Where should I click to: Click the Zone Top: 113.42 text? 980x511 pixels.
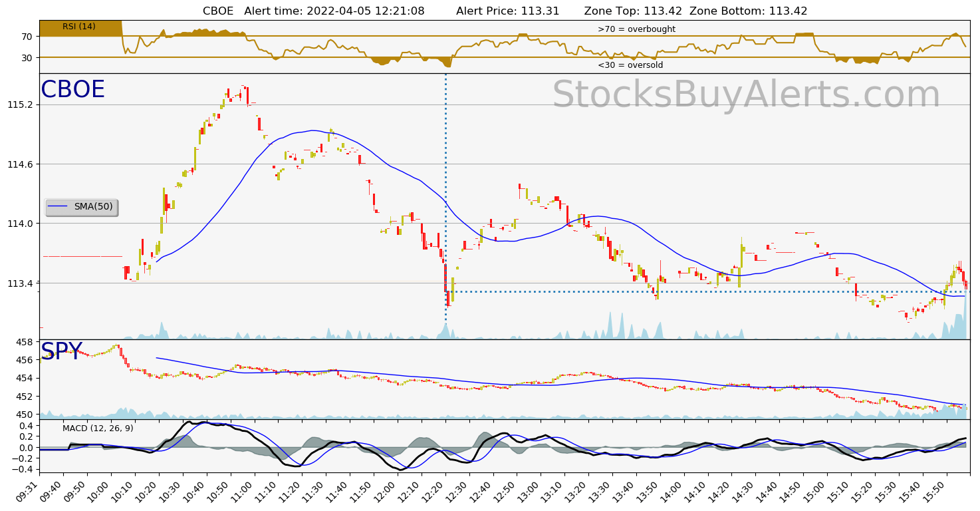tap(634, 11)
